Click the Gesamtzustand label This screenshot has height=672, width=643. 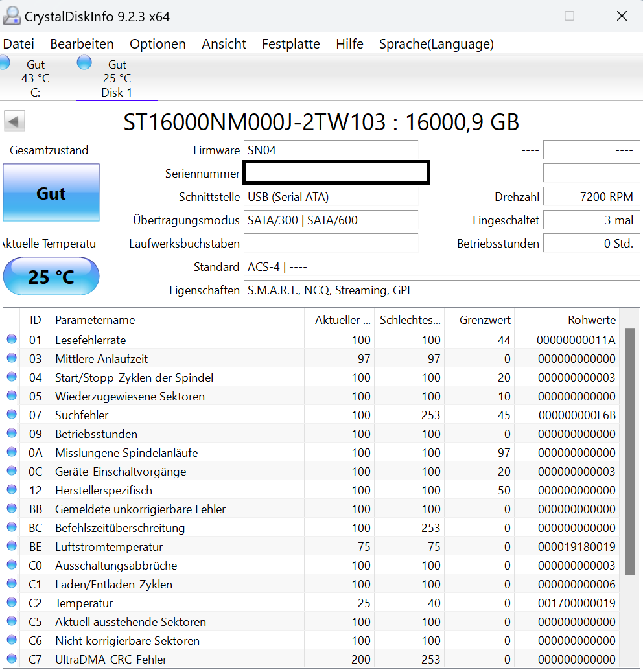[49, 150]
